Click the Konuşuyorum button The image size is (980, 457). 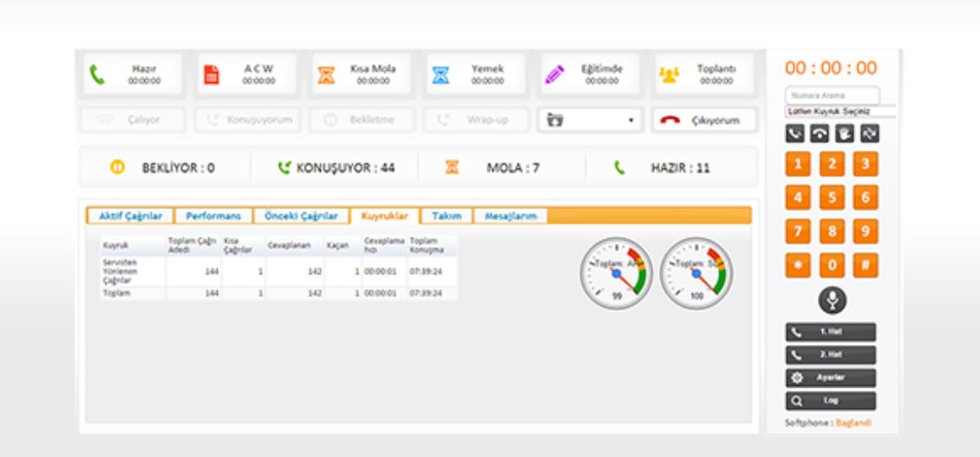[247, 120]
